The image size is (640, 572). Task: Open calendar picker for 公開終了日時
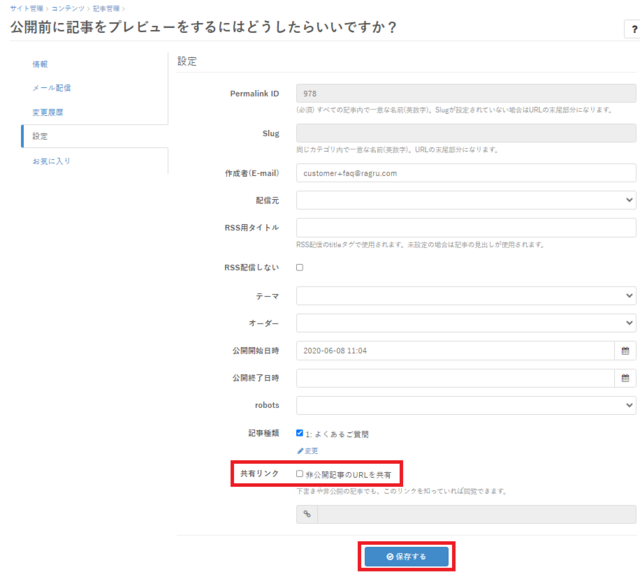click(625, 378)
